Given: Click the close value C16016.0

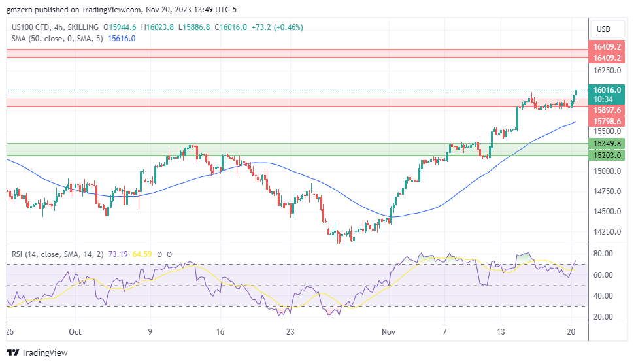Looking at the screenshot, I should (x=231, y=27).
